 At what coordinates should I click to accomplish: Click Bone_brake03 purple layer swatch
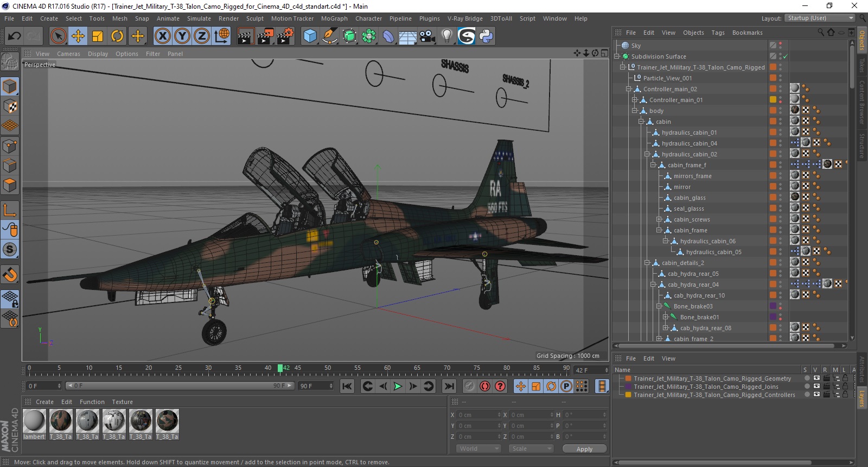coord(773,306)
